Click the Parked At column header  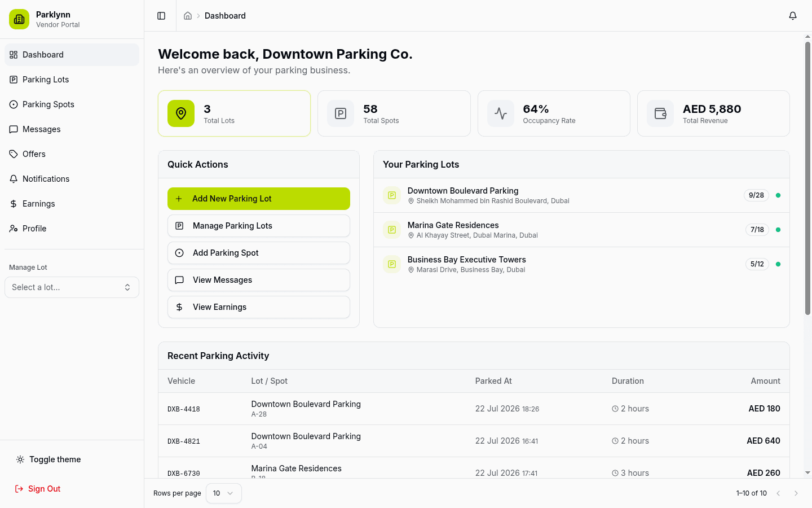click(x=493, y=381)
